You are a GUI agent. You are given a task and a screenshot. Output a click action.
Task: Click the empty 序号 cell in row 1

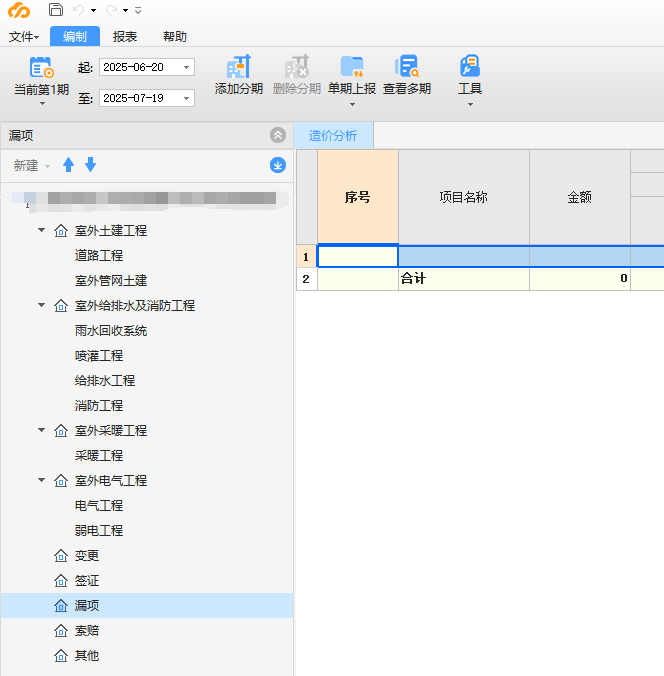click(x=357, y=257)
